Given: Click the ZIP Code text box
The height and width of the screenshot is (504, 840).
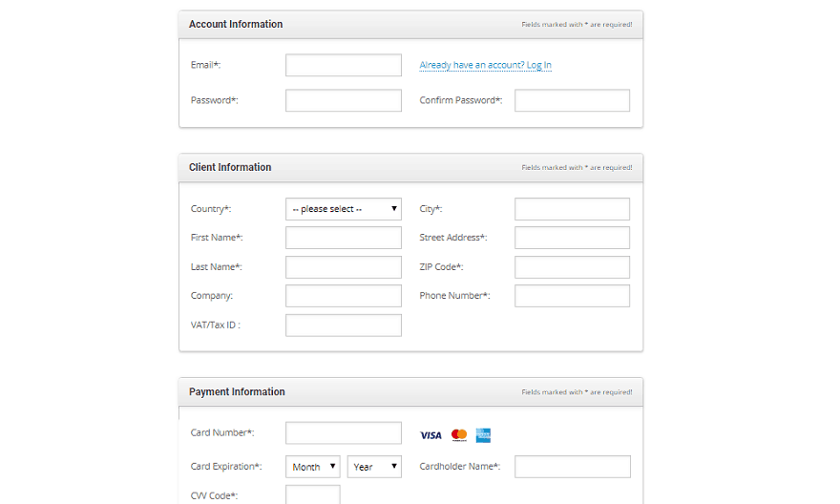Looking at the screenshot, I should tap(572, 267).
